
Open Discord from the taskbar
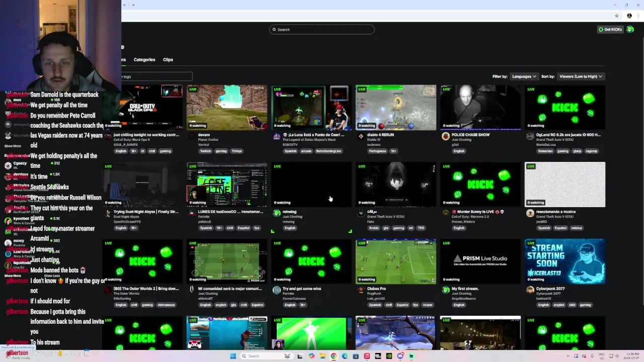click(400, 356)
